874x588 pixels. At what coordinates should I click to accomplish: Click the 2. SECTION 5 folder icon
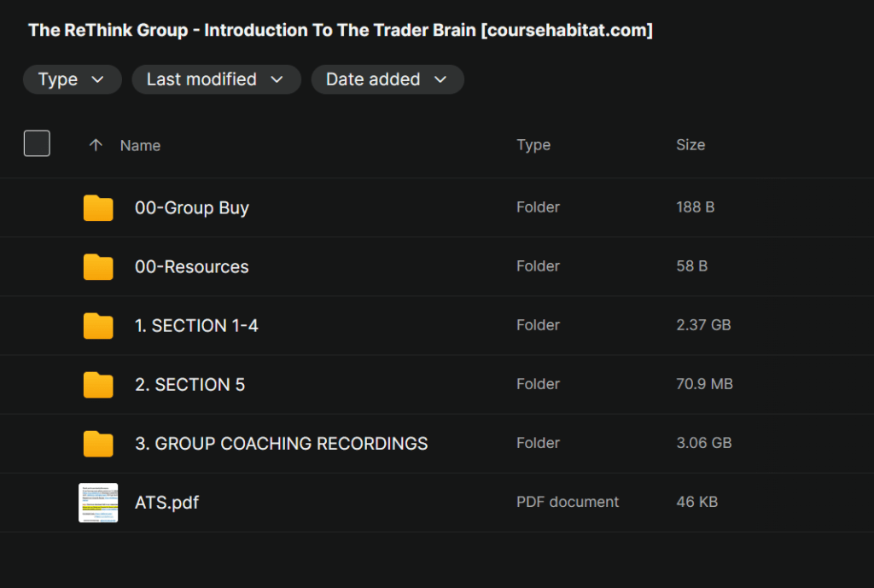coord(98,385)
